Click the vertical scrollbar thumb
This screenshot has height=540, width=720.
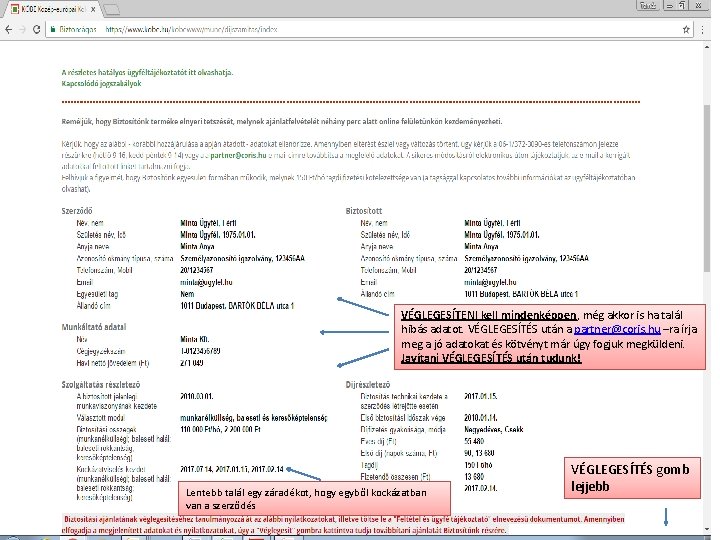click(x=707, y=189)
